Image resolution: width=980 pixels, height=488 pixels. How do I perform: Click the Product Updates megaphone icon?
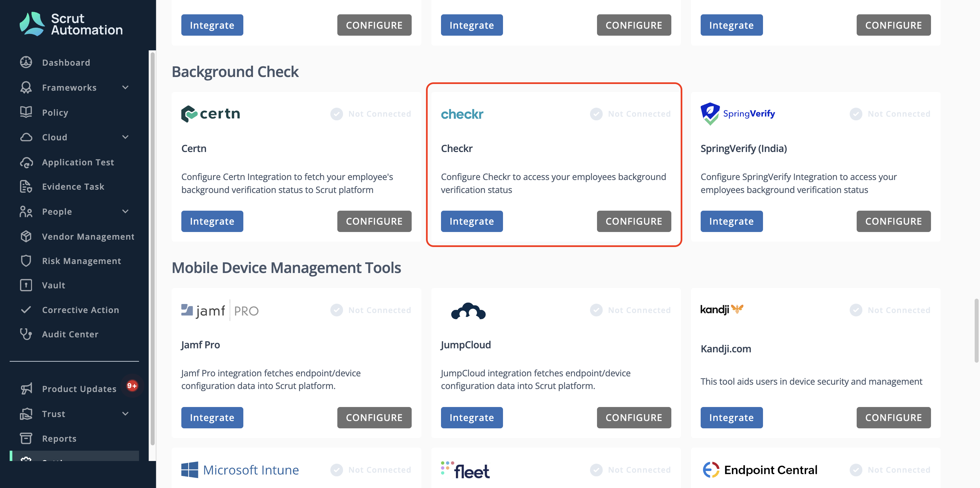point(26,388)
